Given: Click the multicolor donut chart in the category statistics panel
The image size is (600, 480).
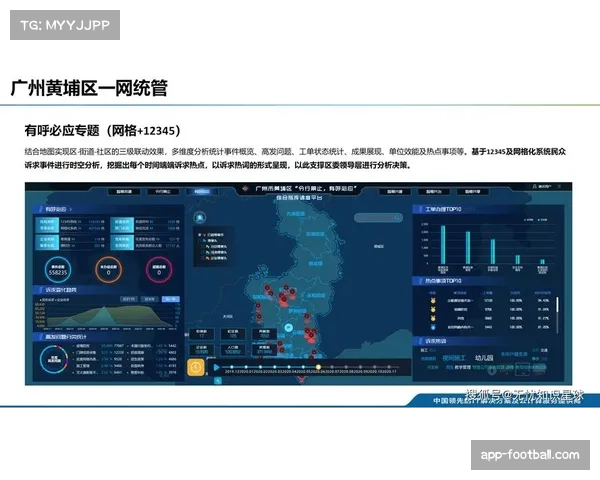Looking at the screenshot, I should pos(54,359).
